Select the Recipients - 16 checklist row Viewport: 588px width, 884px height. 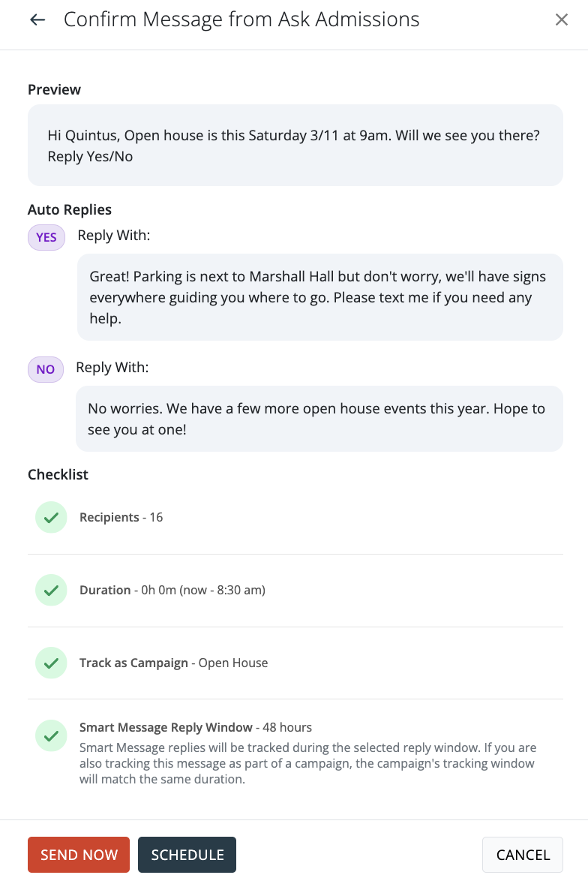tap(121, 518)
